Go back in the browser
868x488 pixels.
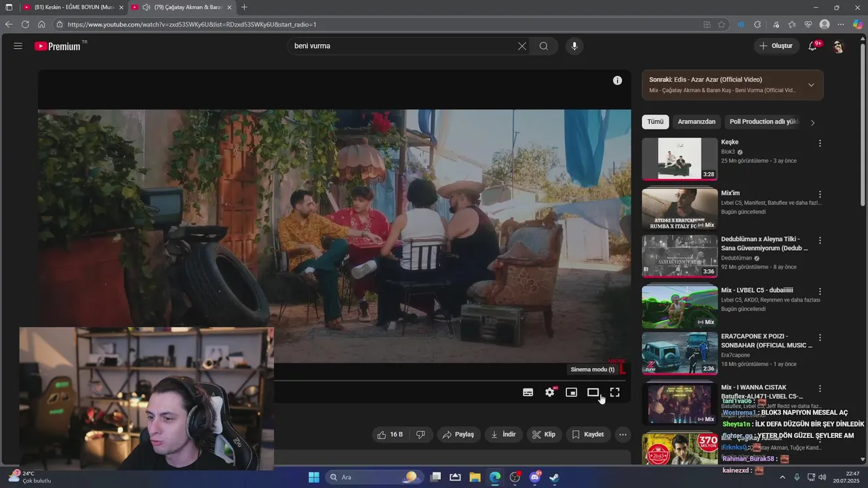(x=9, y=24)
